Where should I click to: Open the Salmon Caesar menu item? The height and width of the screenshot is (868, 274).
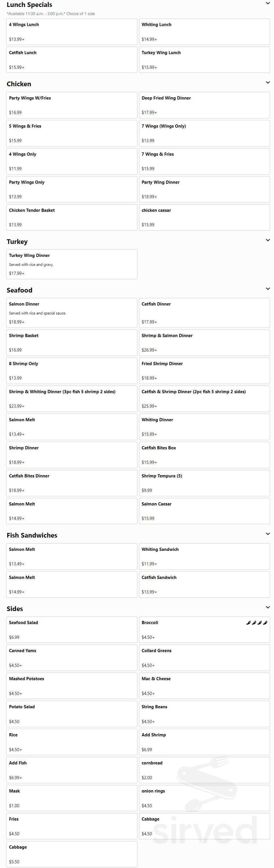[204, 511]
